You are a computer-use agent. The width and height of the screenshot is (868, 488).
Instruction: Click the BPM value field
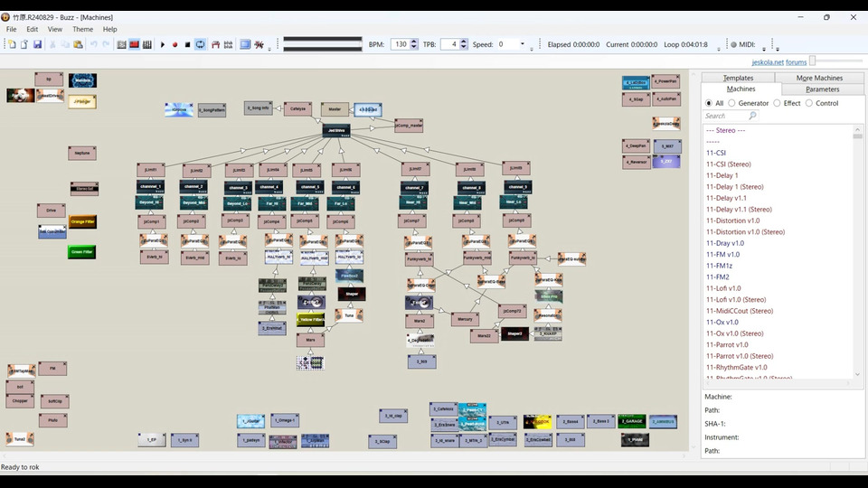pos(401,44)
